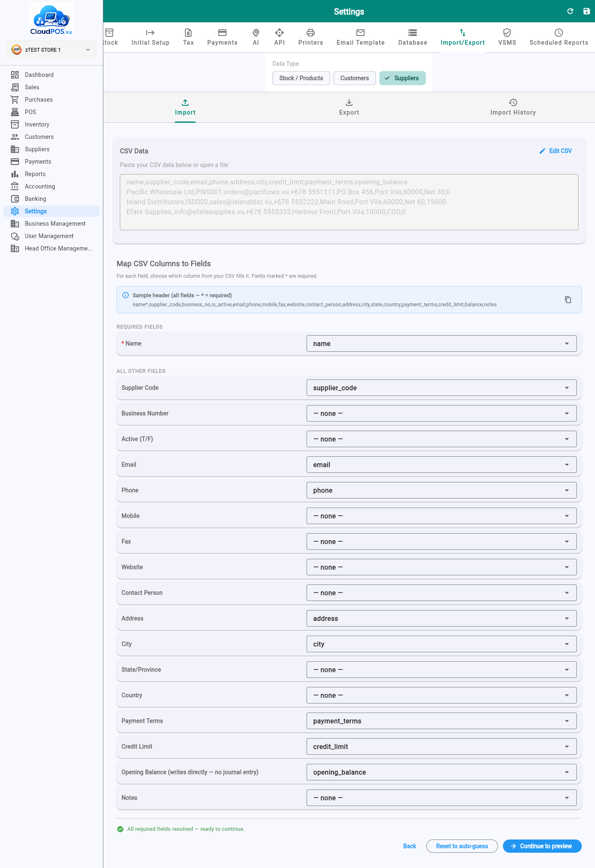Open Accounting in the sidebar

coord(51,186)
